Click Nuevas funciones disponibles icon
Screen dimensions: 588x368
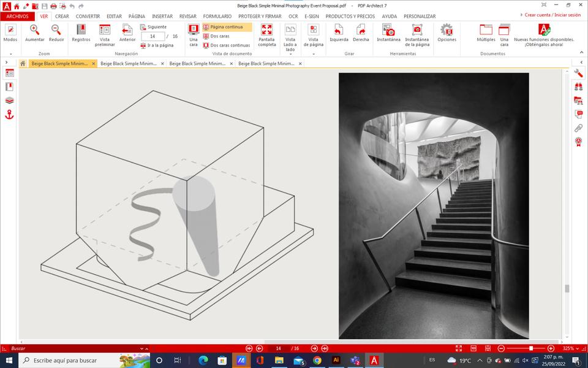544,29
